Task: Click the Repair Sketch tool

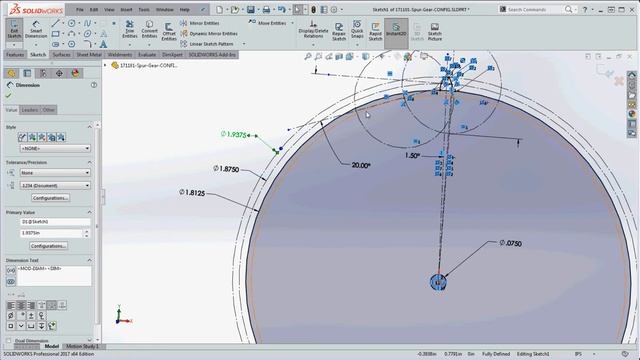Action: coord(339,32)
